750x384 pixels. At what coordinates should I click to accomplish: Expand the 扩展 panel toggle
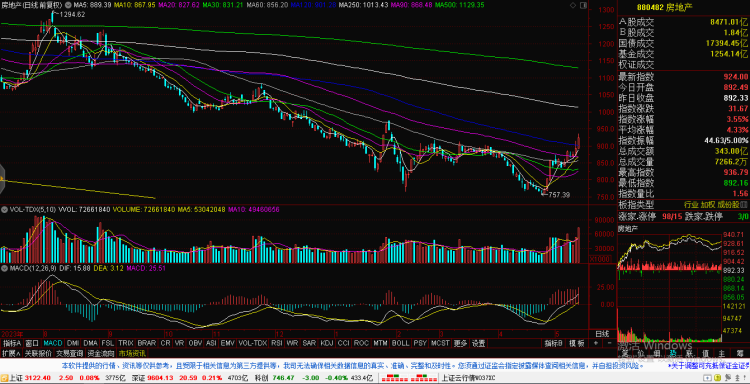pyautogui.click(x=11, y=353)
